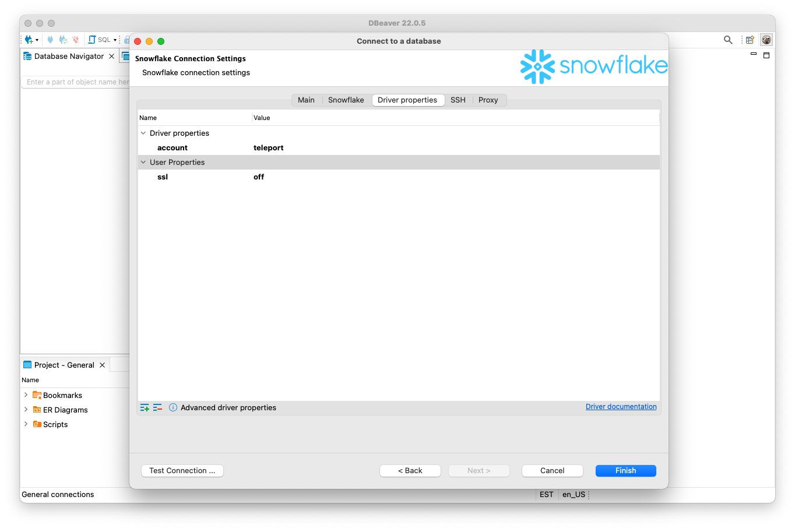Open the Driver documentation link
Screen dimensions: 795x532
tap(621, 407)
